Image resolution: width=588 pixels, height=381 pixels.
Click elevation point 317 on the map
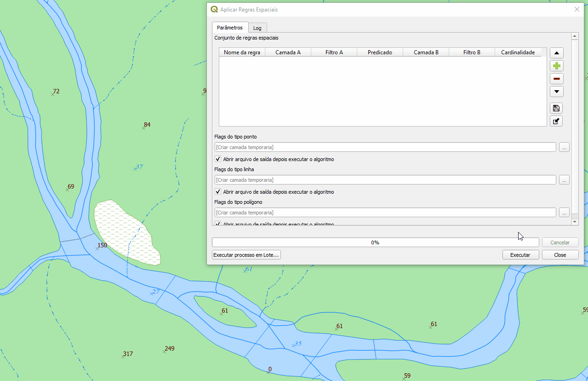point(127,354)
